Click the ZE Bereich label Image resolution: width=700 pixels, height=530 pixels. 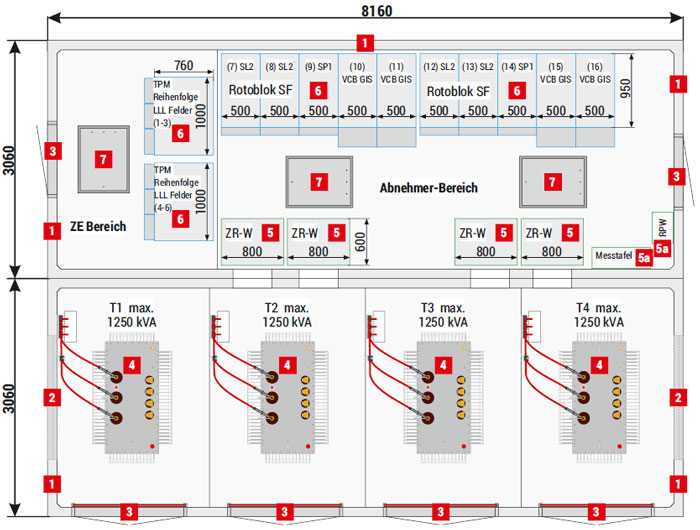click(98, 226)
